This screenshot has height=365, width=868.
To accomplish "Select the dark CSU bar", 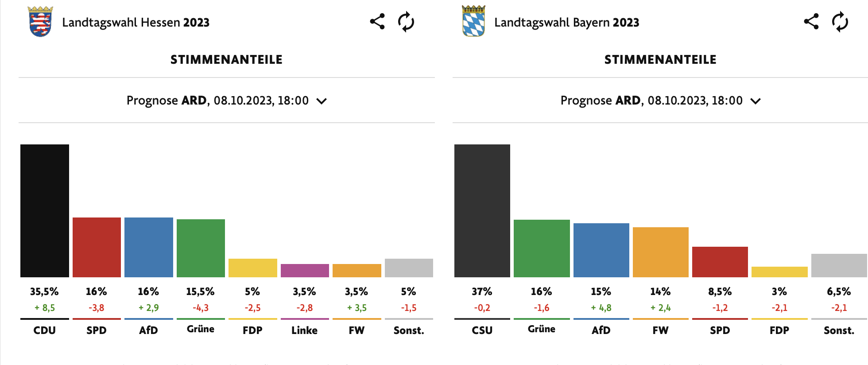I will coord(482,211).
